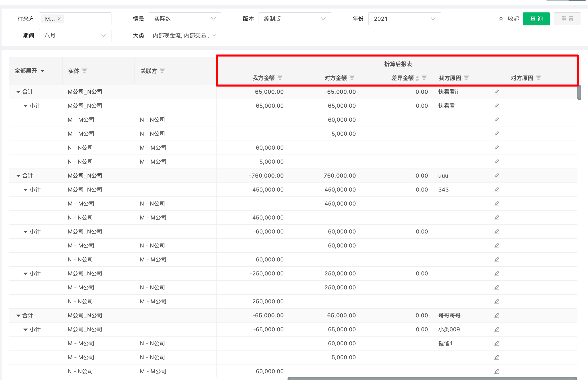Click filter icon on 我方原因 column

point(466,78)
